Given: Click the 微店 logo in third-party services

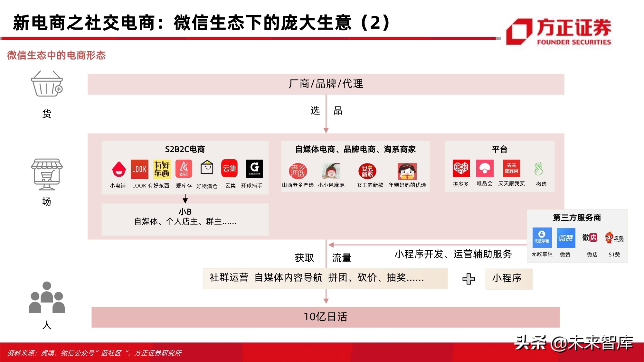Looking at the screenshot, I should pyautogui.click(x=590, y=237).
